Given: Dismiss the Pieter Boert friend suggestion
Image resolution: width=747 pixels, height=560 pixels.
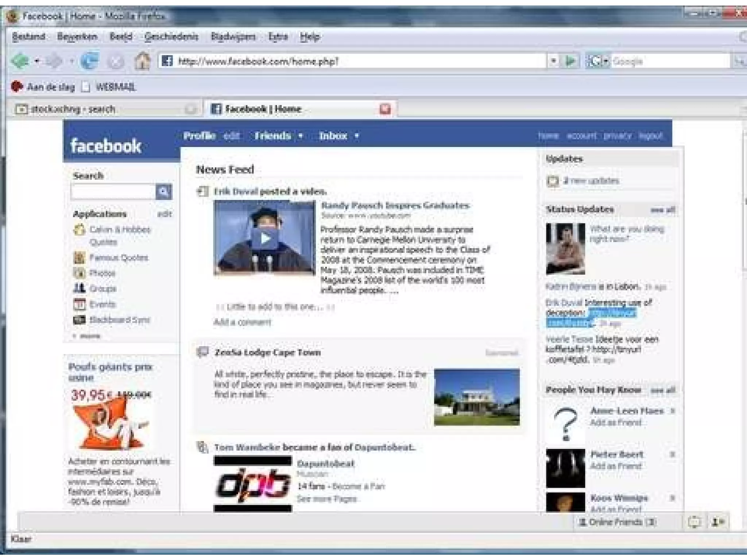Looking at the screenshot, I should tap(673, 454).
